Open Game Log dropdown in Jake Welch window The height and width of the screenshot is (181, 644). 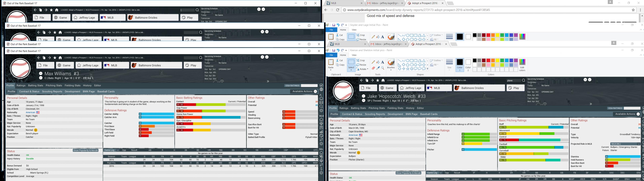[434, 173]
